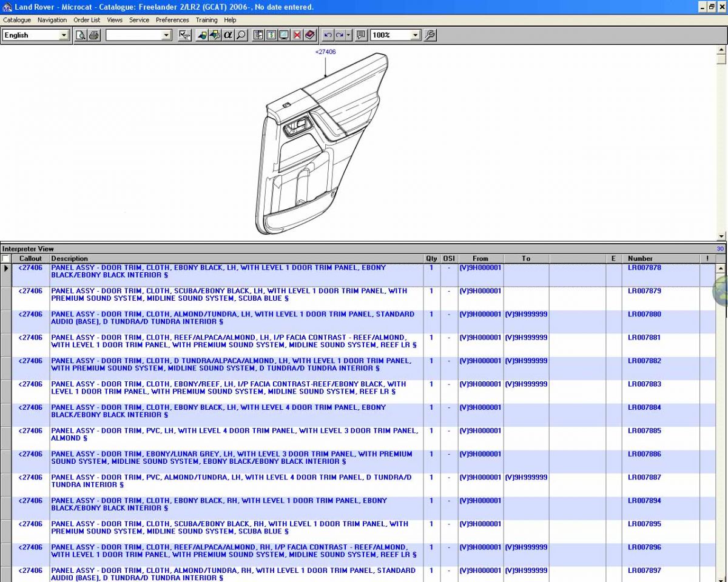The width and height of the screenshot is (728, 582).
Task: Click the diagram pane scrollbar up arrow
Action: 721,50
